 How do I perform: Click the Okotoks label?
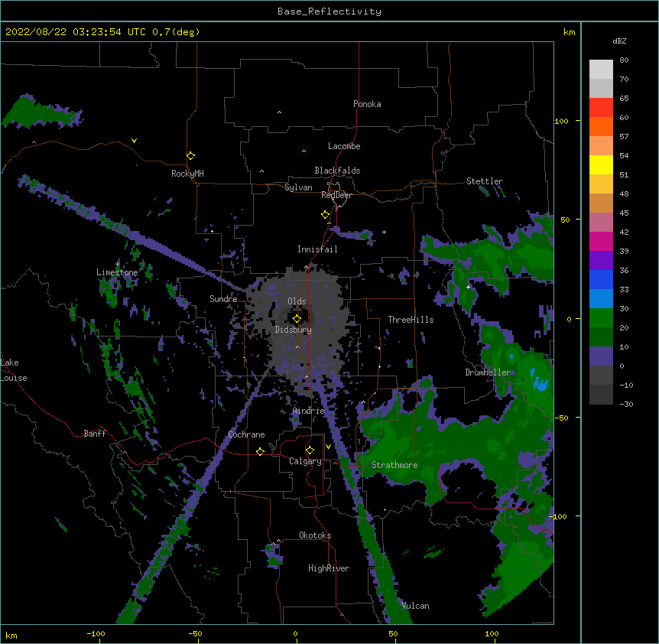[315, 535]
